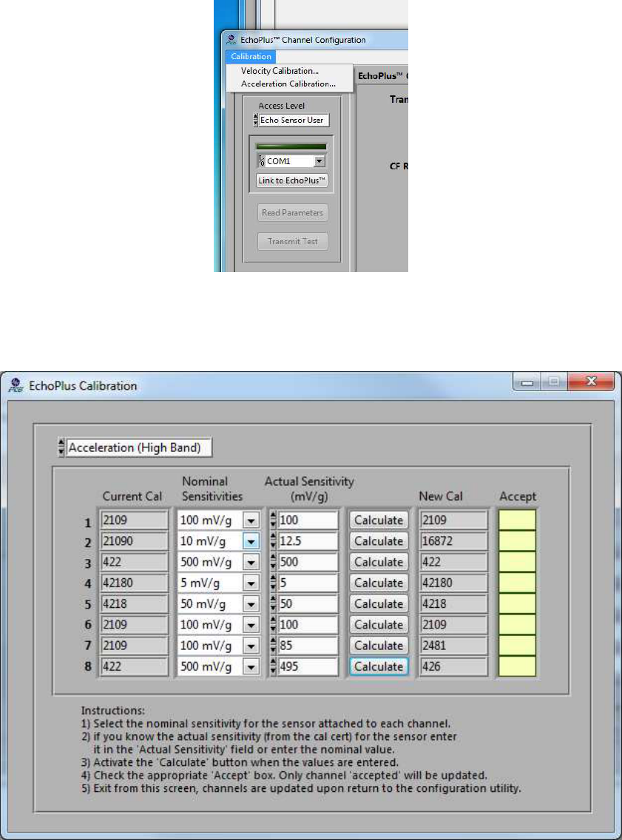The width and height of the screenshot is (622, 840).
Task: Check the Accept box for channel 7
Action: [x=517, y=646]
